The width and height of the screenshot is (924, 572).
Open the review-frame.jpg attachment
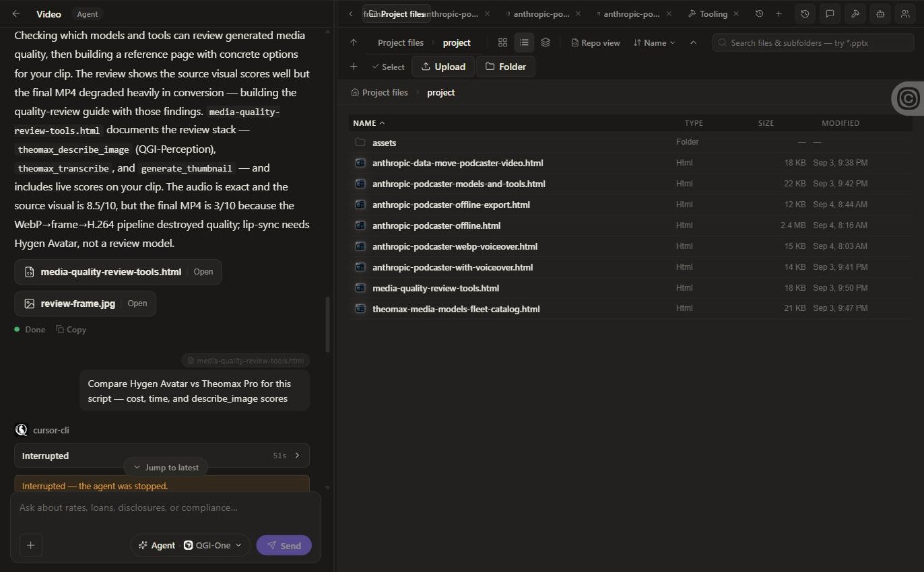[85, 303]
